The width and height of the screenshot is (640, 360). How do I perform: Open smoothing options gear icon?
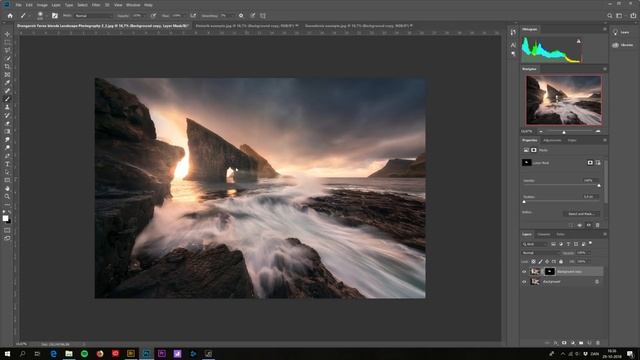click(x=241, y=16)
